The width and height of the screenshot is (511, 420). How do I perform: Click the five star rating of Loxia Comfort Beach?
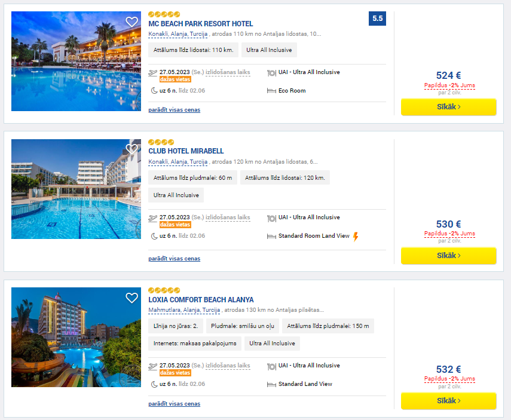164,290
